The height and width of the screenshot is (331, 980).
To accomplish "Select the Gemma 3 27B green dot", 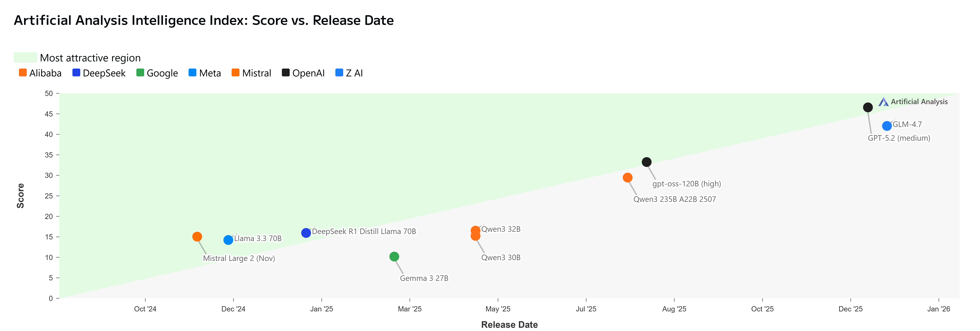I will pos(394,257).
